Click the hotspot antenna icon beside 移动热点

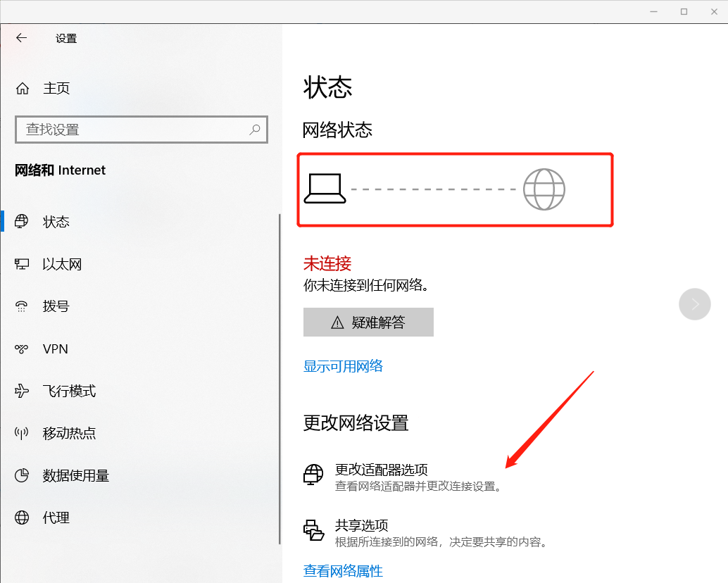[x=21, y=433]
